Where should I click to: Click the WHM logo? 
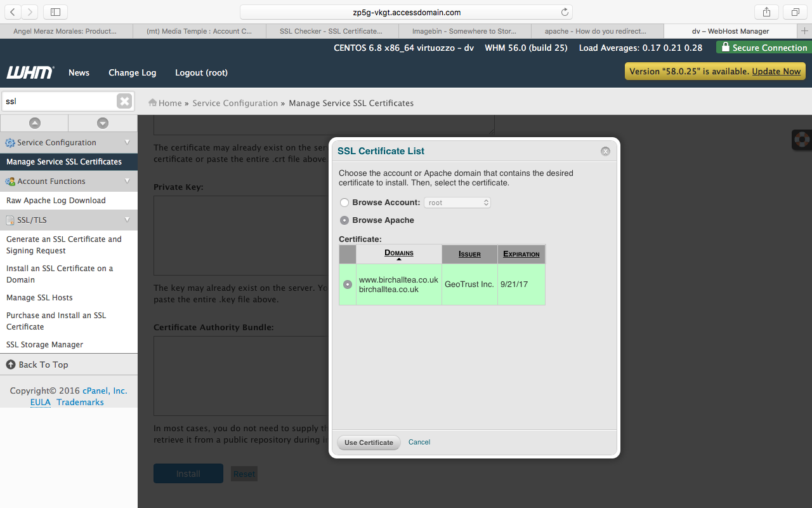pos(30,72)
